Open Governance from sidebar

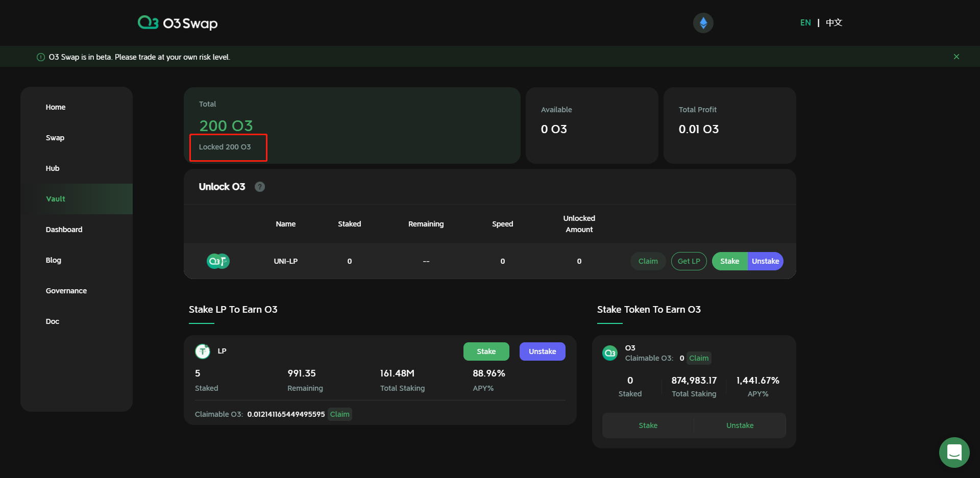[x=66, y=291]
